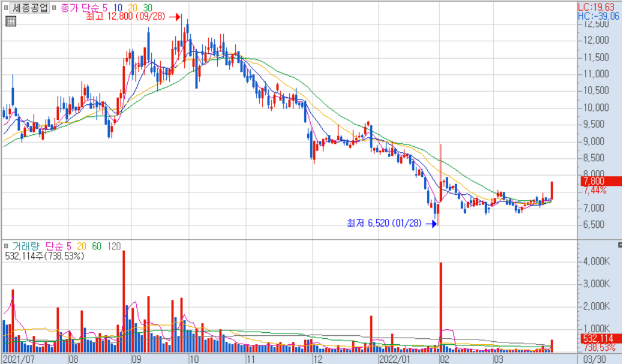
Task: Click the 8,500 price axis label
Action: [594, 158]
